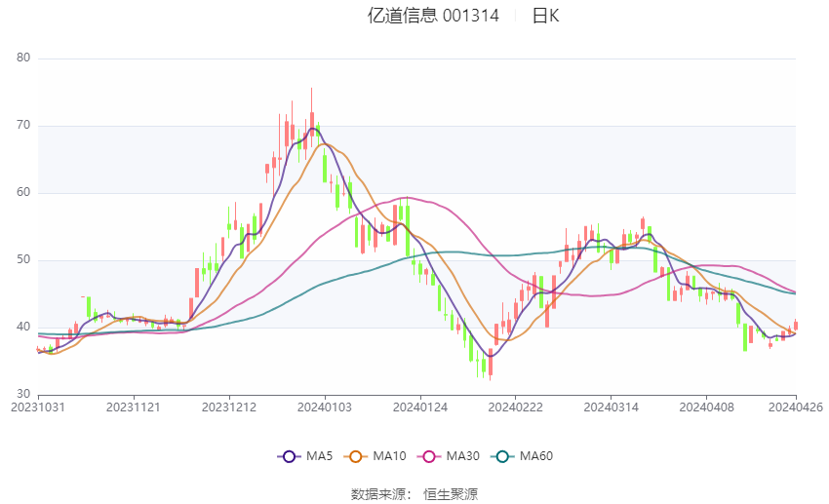
Task: Click the x-axis date label 20240314
Action: tap(612, 407)
